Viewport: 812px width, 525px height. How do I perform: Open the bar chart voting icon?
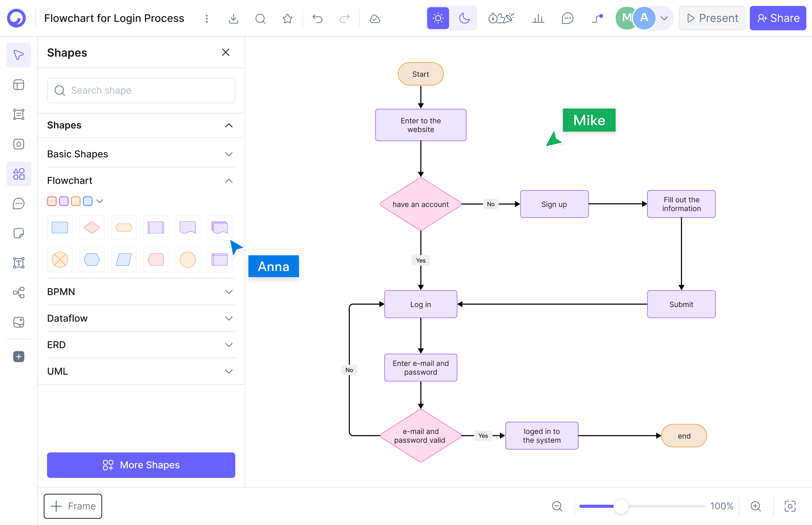tap(538, 18)
